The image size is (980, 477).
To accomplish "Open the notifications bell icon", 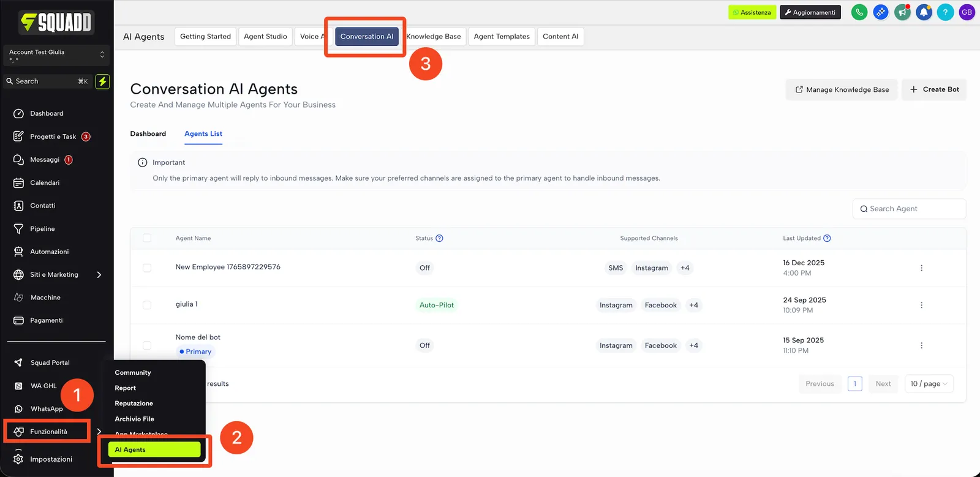I will click(x=924, y=12).
